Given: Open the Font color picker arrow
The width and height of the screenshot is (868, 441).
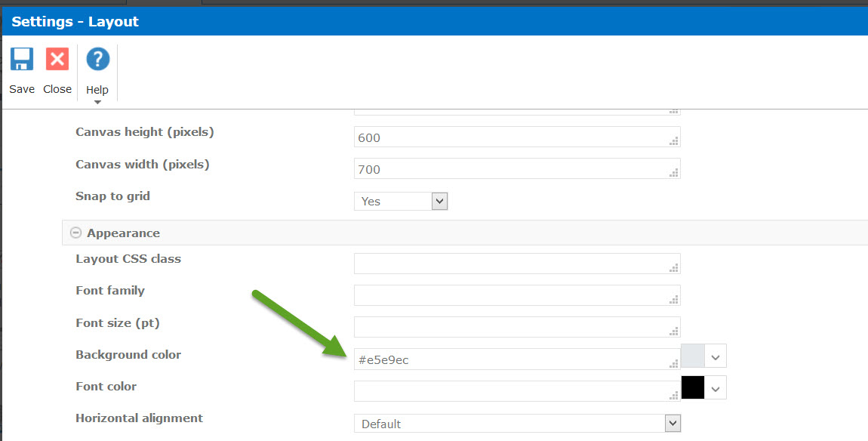Looking at the screenshot, I should (x=716, y=387).
